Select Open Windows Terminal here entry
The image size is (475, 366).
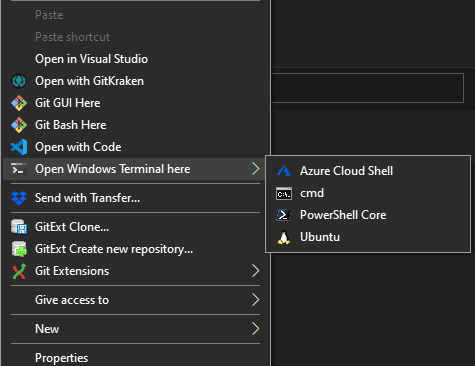point(133,169)
